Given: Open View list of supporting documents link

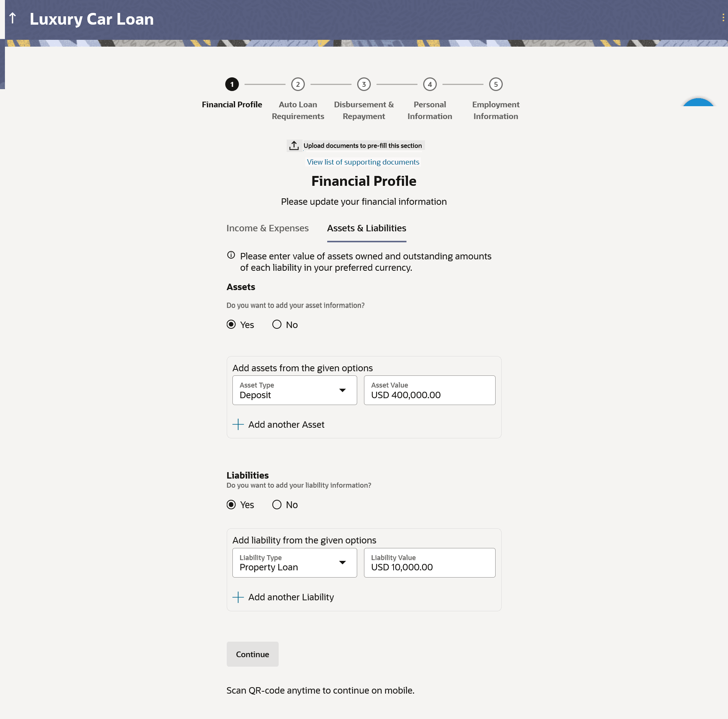Looking at the screenshot, I should 363,162.
